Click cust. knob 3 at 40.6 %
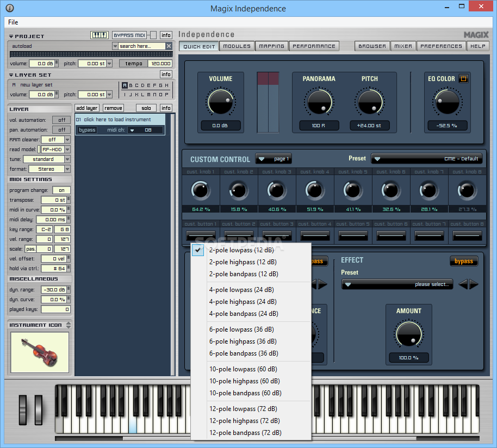The image size is (497, 448). pyautogui.click(x=277, y=190)
